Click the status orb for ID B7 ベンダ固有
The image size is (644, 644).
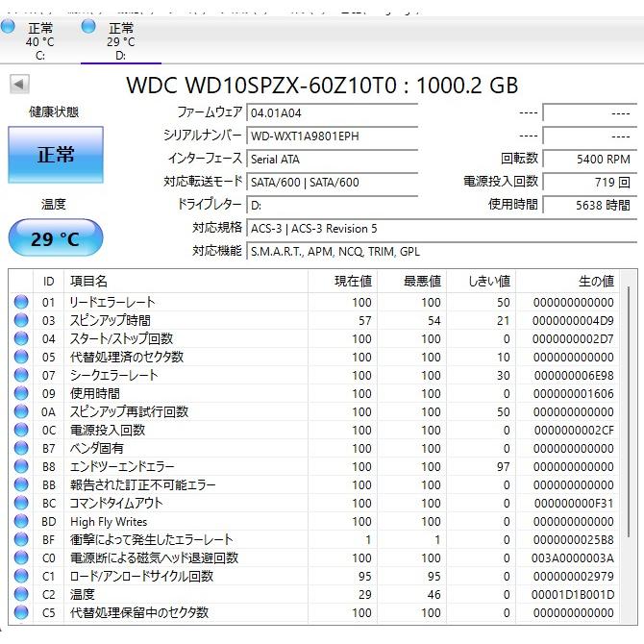[21, 448]
